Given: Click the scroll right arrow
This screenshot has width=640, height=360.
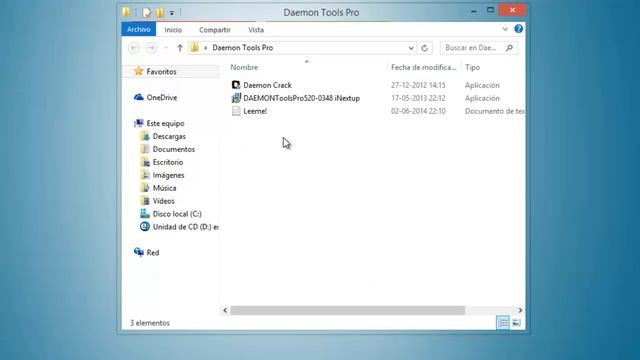Looking at the screenshot, I should (520, 311).
